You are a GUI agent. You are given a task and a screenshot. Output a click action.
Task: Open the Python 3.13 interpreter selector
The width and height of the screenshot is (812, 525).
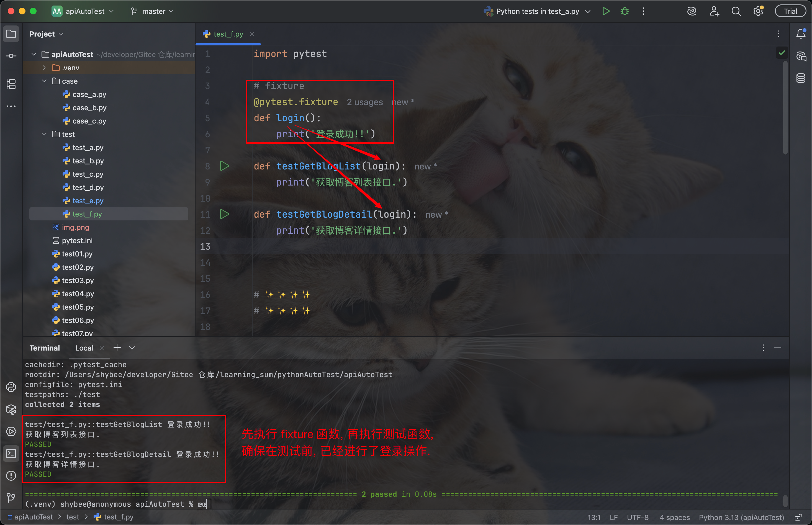[741, 517]
